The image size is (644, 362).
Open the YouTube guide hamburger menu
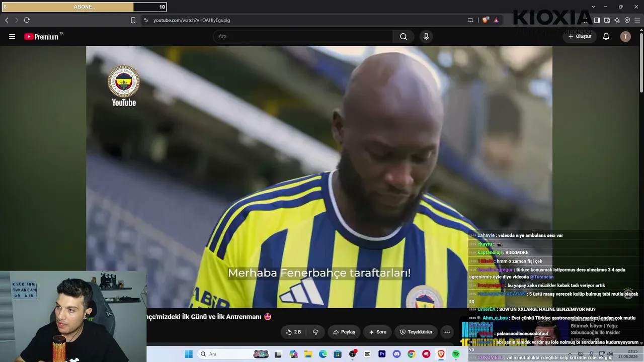12,37
